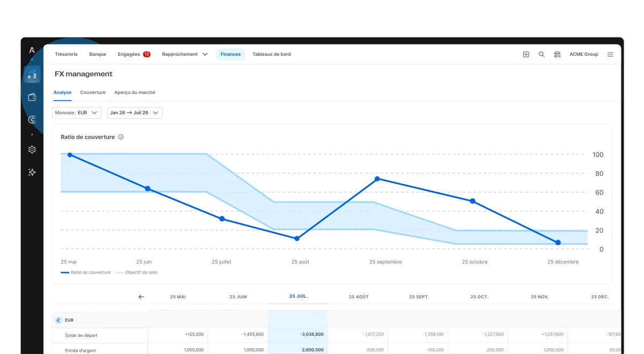Image resolution: width=644 pixels, height=354 pixels.
Task: Click the Ratio de couverture legend entry
Action: [86, 272]
